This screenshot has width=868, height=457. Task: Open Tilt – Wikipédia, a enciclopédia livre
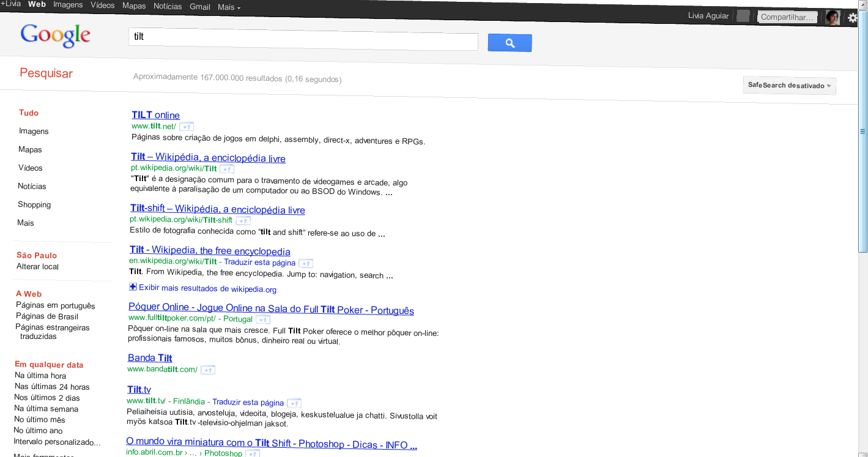point(208,158)
